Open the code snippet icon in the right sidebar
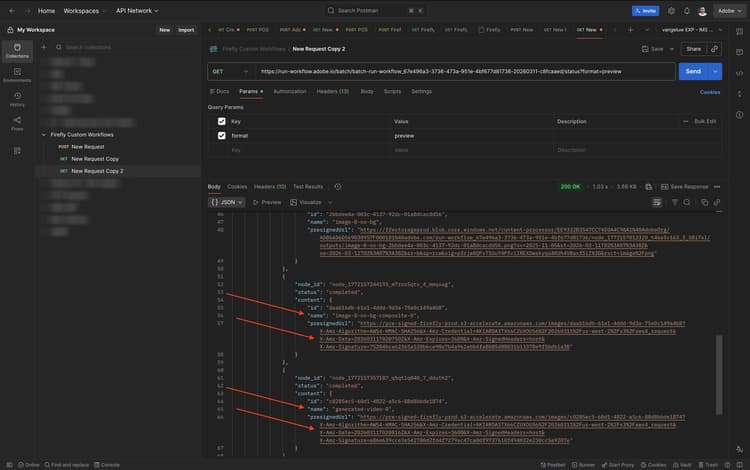Image resolution: width=750 pixels, height=470 pixels. click(739, 73)
